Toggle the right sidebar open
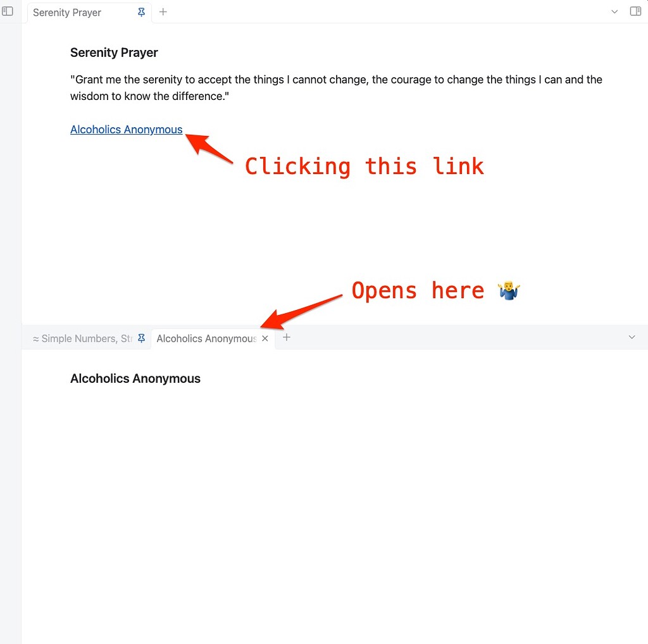Image resolution: width=648 pixels, height=644 pixels. [x=635, y=11]
